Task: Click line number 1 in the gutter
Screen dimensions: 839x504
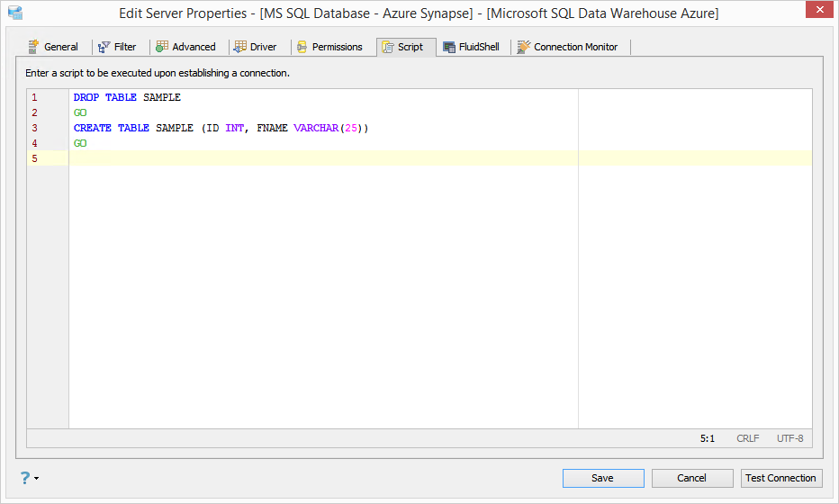Action: 34,97
